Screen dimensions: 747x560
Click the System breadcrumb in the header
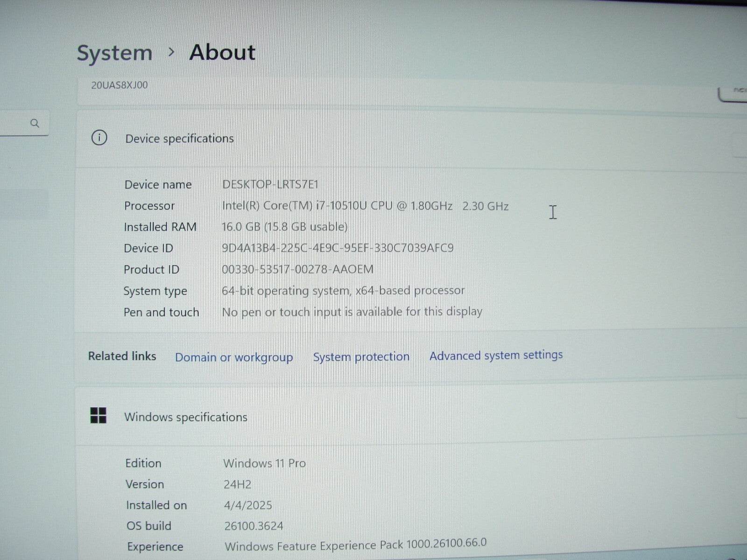click(x=114, y=52)
